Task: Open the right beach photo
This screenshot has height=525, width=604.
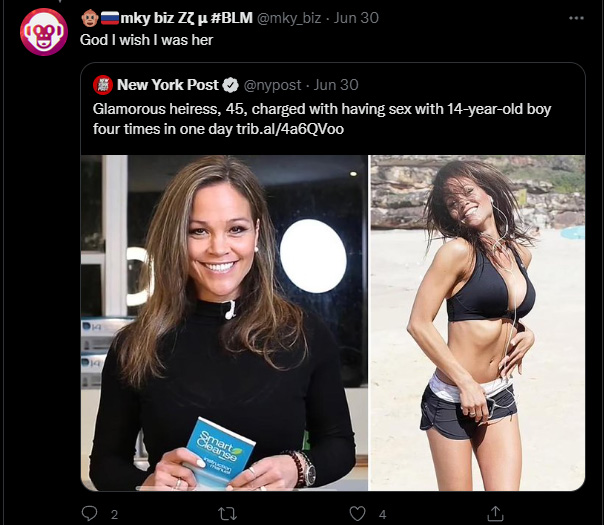Action: (477, 322)
